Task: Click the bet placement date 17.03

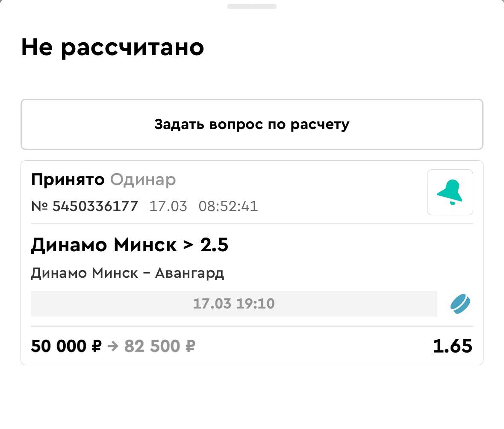Action: [x=168, y=206]
